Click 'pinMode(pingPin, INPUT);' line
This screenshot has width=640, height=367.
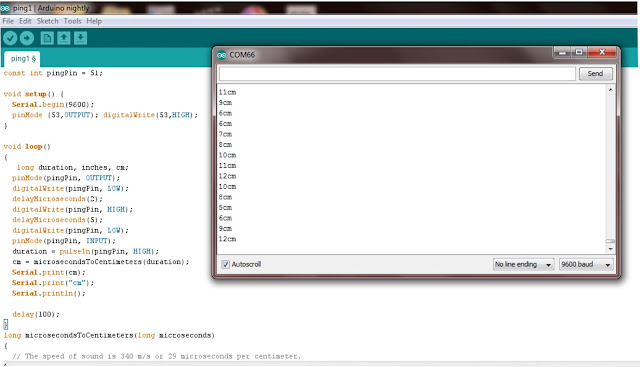[64, 241]
